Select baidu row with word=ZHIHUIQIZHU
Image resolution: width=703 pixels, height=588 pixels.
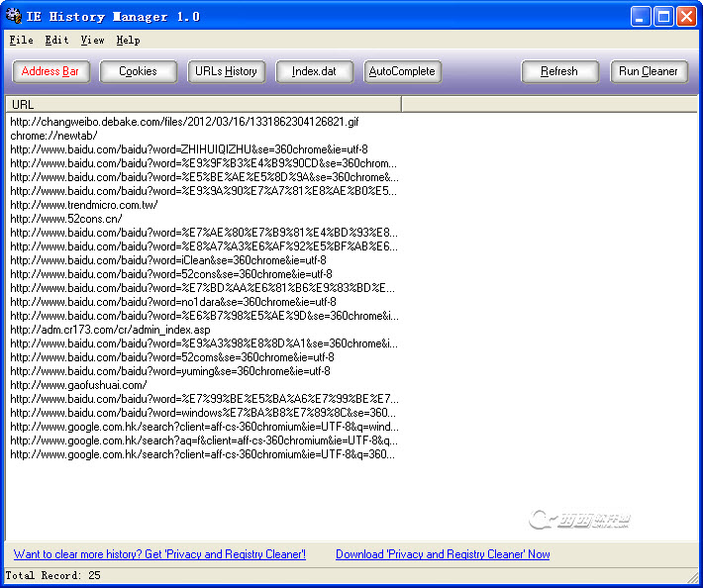pos(189,149)
